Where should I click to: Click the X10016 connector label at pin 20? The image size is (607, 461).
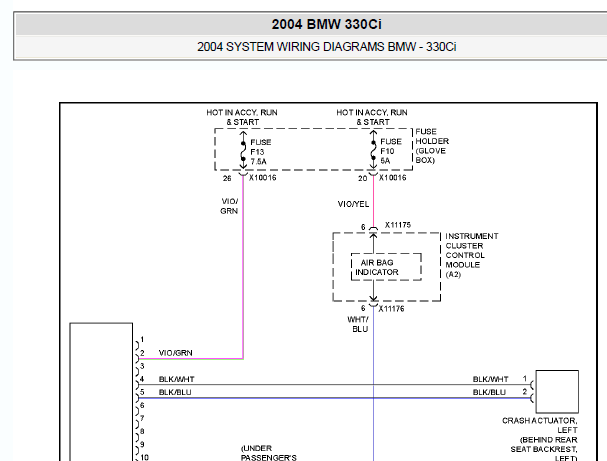pos(393,178)
